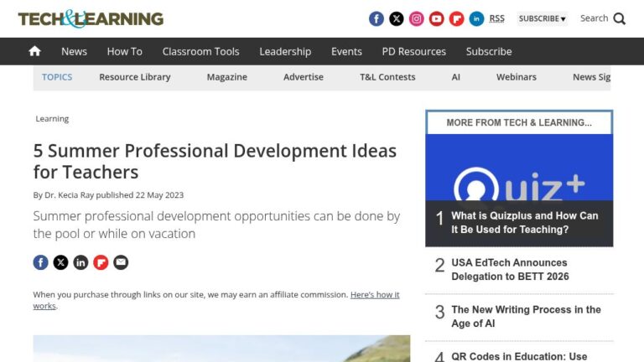The height and width of the screenshot is (362, 644).
Task: Open the How To menu
Action: [124, 51]
